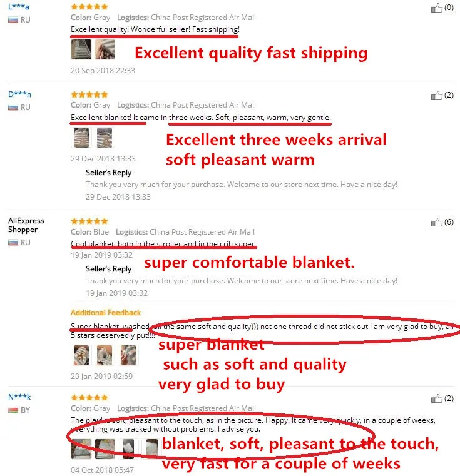Image resolution: width=460 pixels, height=476 pixels.
Task: Click the five-star rating on D***n's review
Action: (89, 94)
